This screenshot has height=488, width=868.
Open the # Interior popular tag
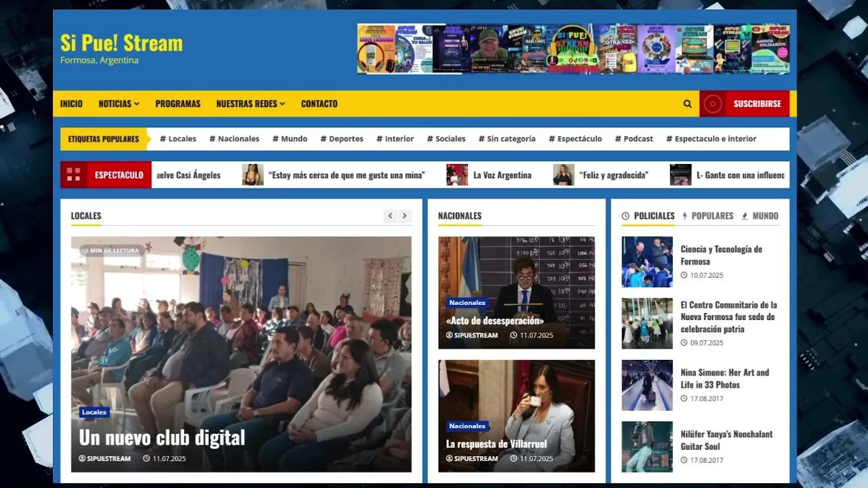coord(395,139)
